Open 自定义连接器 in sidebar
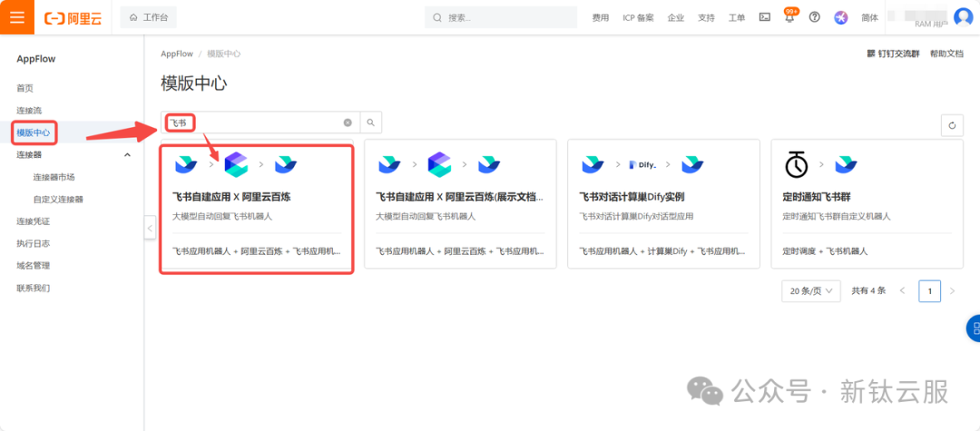This screenshot has width=980, height=431. pyautogui.click(x=58, y=200)
